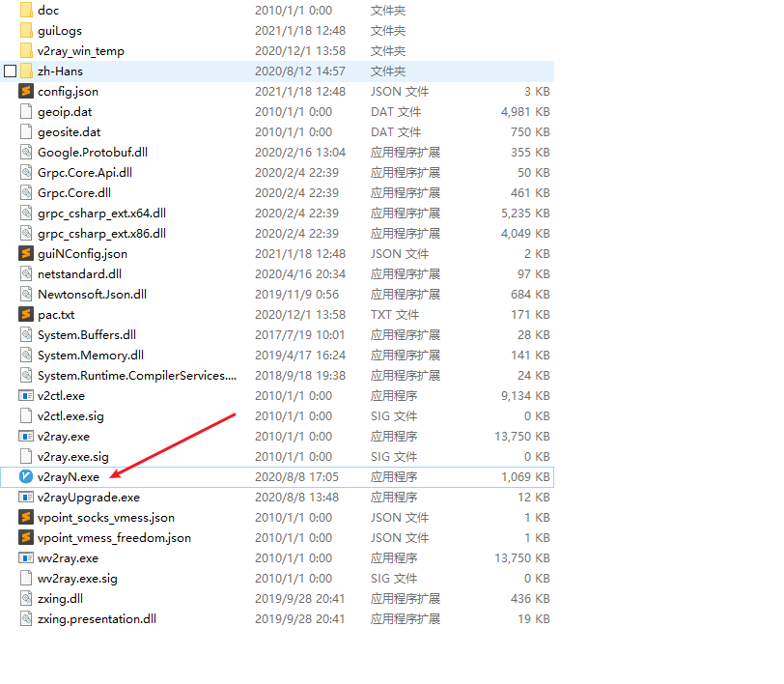The image size is (784, 684).
Task: Click the v2ray.exe program icon
Action: 26,436
